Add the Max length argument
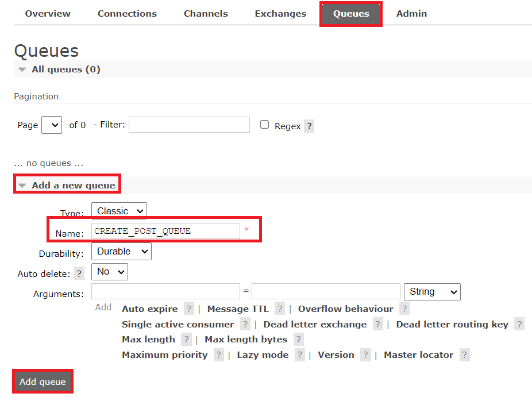Screen dimensions: 532x401 coord(148,340)
